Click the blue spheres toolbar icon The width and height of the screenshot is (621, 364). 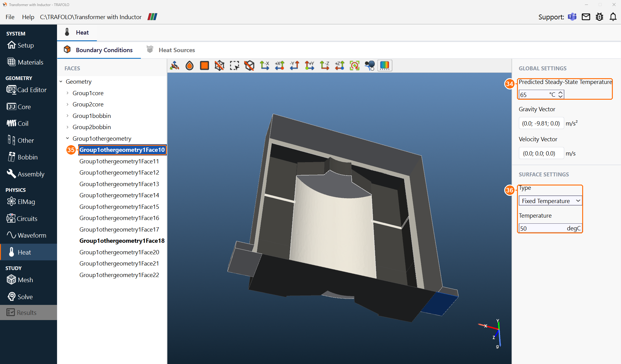[370, 65]
